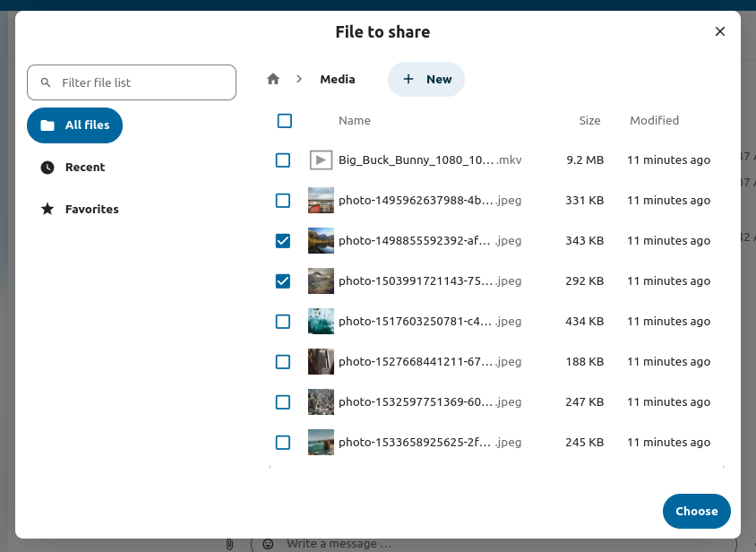The width and height of the screenshot is (756, 552).
Task: Click the star icon next to Favorites
Action: point(47,209)
